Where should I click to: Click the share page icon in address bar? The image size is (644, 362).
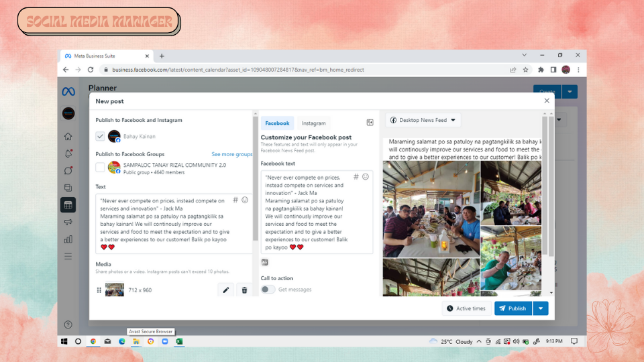513,70
